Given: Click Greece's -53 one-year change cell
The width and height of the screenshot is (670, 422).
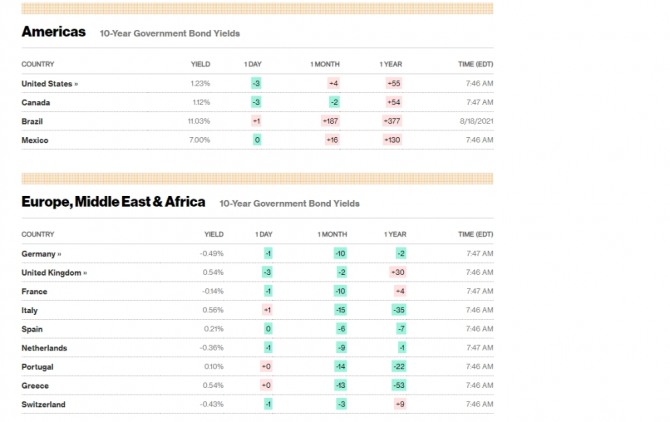Looking at the screenshot, I should click(399, 385).
